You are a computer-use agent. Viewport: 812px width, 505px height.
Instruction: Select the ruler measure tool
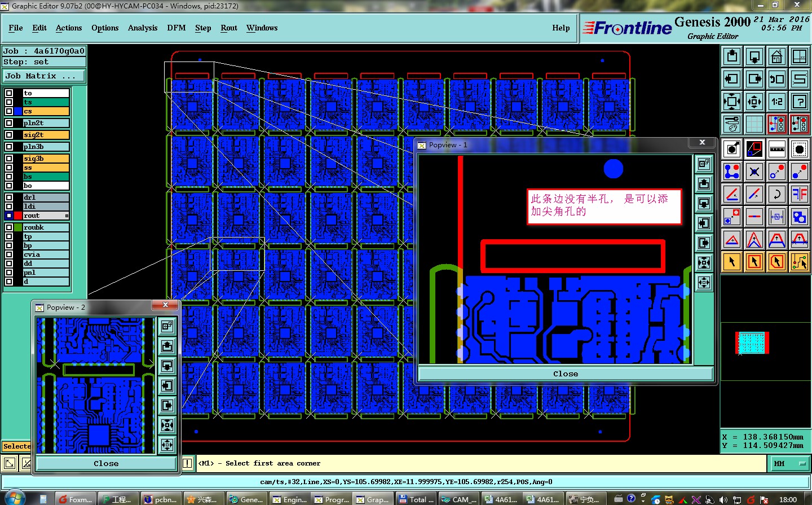[777, 150]
